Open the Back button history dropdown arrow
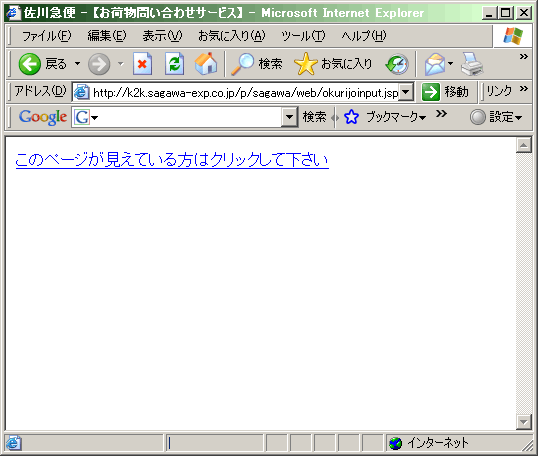Screen dimensions: 538x456 click(78, 63)
